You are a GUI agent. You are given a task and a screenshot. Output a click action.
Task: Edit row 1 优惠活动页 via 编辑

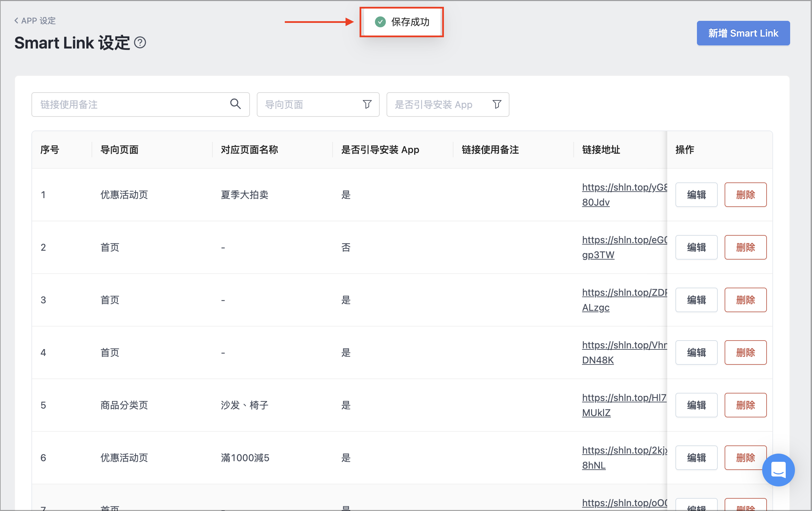point(696,195)
